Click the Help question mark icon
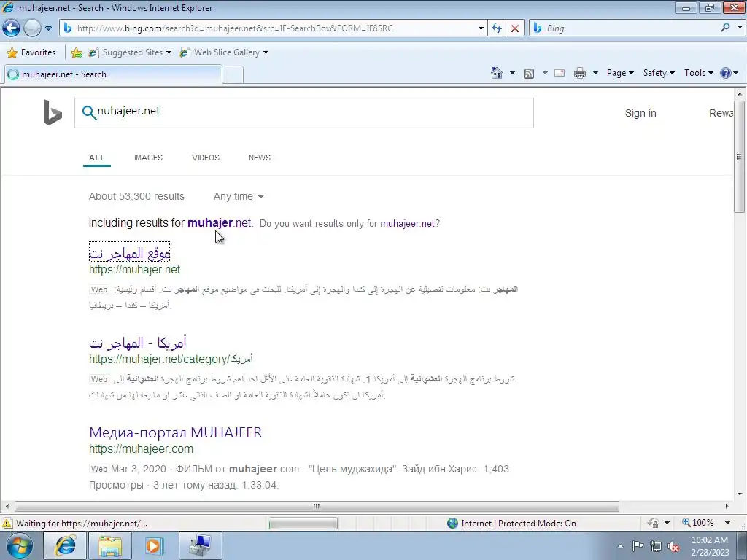 click(x=726, y=73)
